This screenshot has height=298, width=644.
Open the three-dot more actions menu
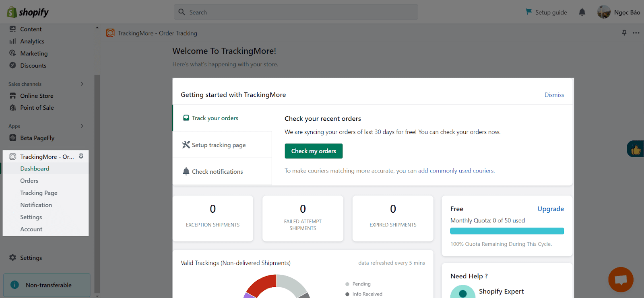tap(636, 33)
